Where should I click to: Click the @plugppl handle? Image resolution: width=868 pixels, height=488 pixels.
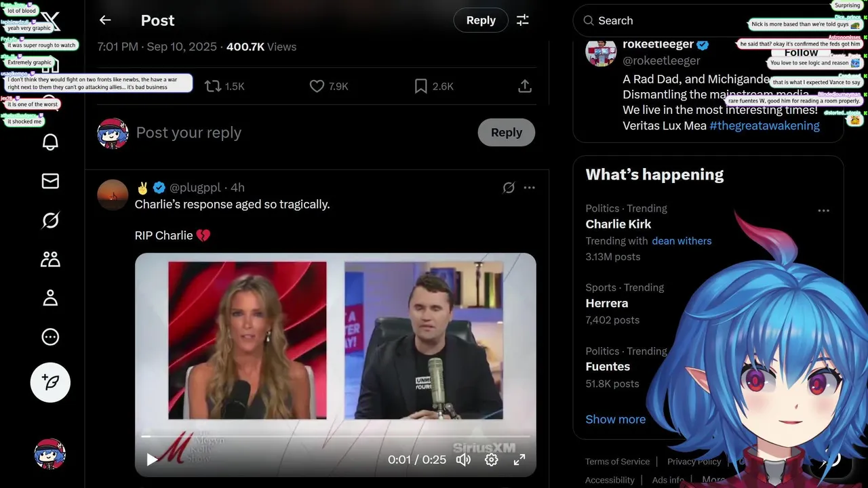197,188
